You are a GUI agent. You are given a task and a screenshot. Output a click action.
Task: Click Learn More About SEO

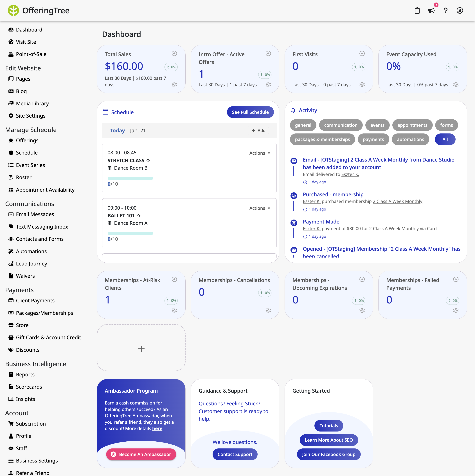click(329, 440)
